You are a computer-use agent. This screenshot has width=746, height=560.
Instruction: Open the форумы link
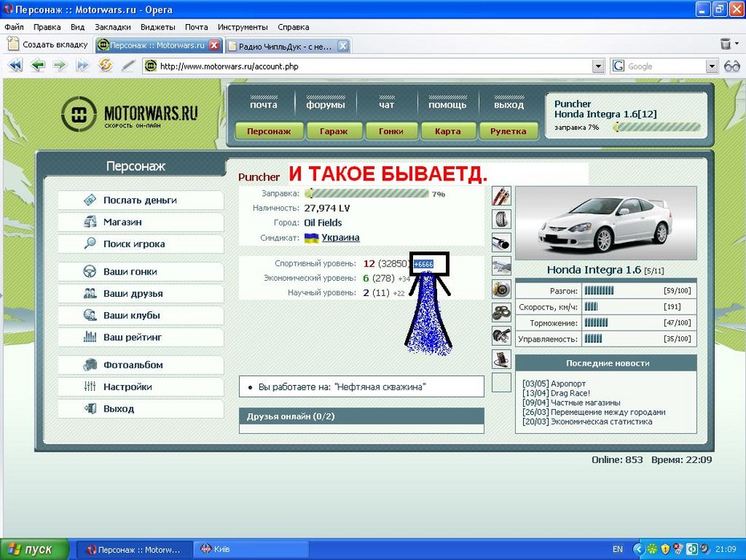tap(326, 104)
